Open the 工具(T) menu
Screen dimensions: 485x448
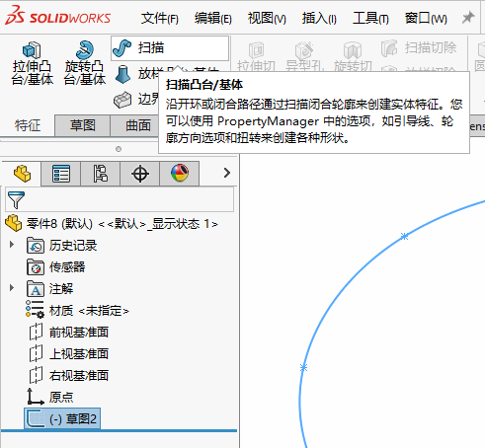click(x=370, y=18)
